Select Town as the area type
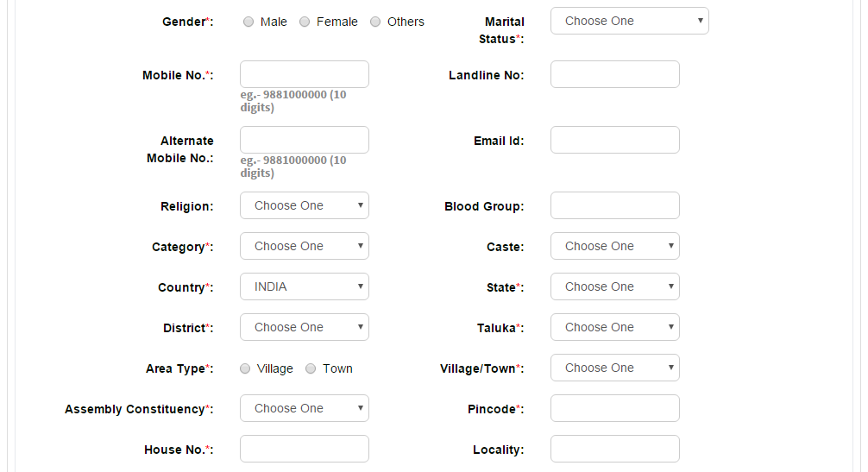Viewport: 868px width, 472px height. click(311, 368)
